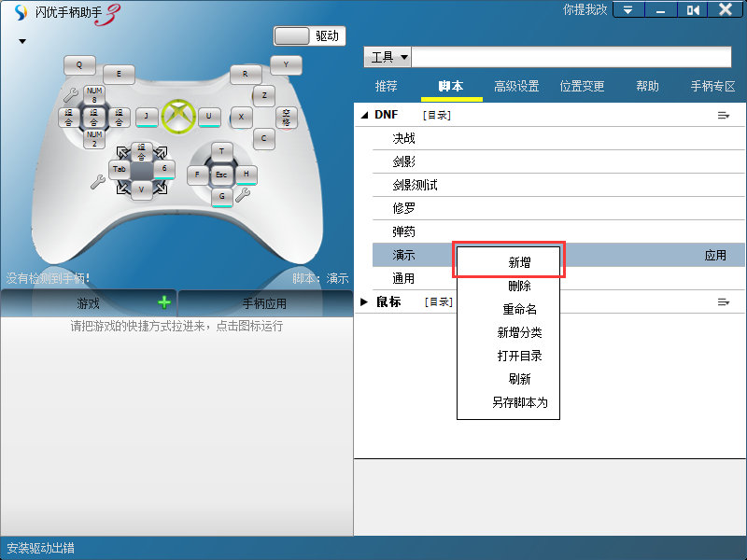Choose 刷新 in the context menu

pyautogui.click(x=508, y=379)
